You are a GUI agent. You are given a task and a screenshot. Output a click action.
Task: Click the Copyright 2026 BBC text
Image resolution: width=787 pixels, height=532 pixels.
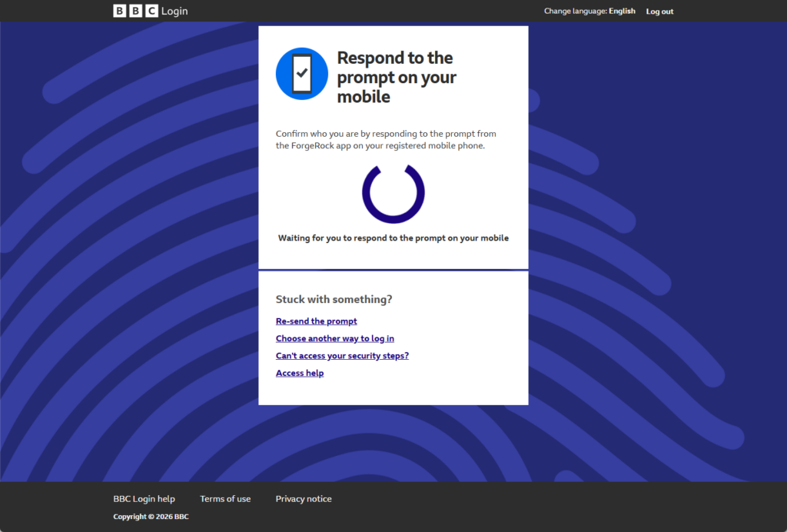pos(151,517)
